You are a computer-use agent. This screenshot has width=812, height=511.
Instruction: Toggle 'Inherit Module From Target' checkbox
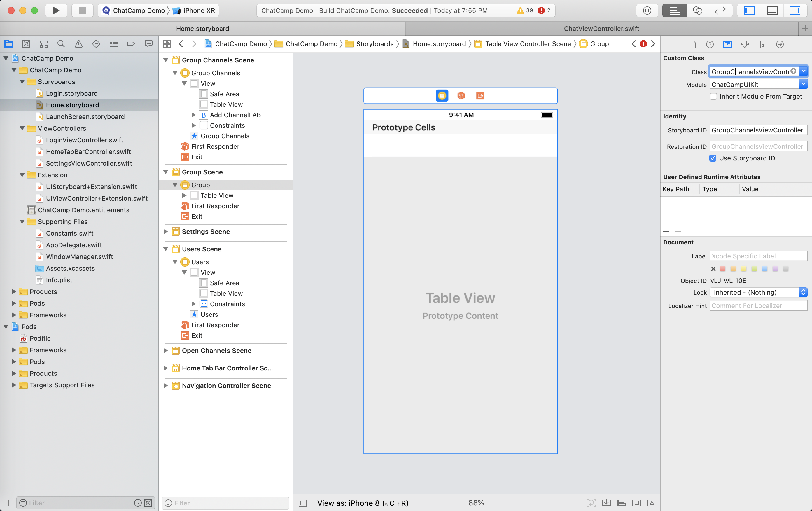[713, 96]
